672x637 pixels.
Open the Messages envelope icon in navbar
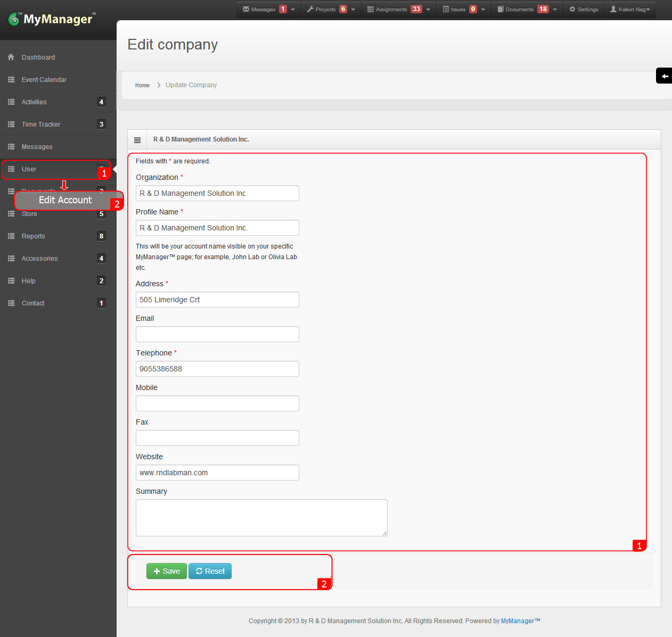tap(246, 9)
